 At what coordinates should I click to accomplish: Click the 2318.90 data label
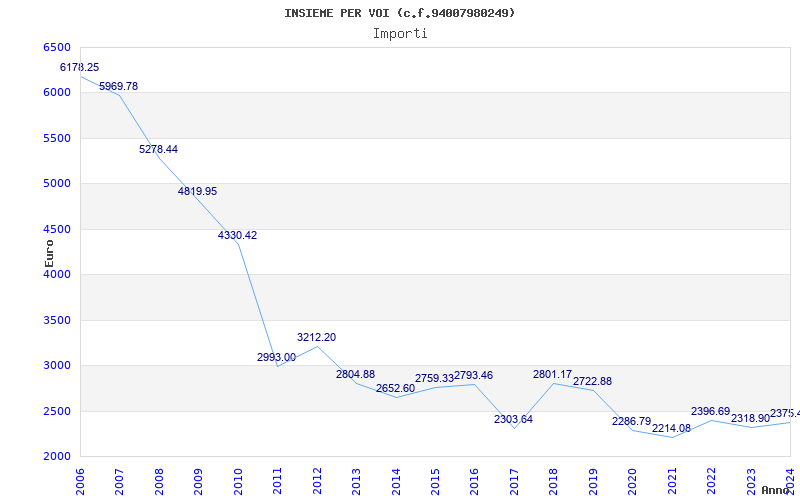[x=750, y=419]
